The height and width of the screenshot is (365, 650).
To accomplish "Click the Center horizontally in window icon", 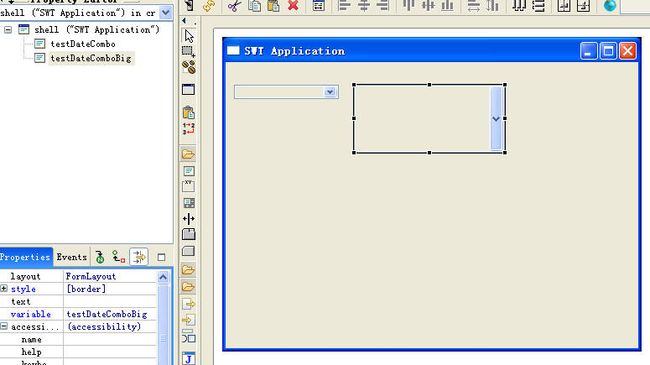I will pos(564,6).
